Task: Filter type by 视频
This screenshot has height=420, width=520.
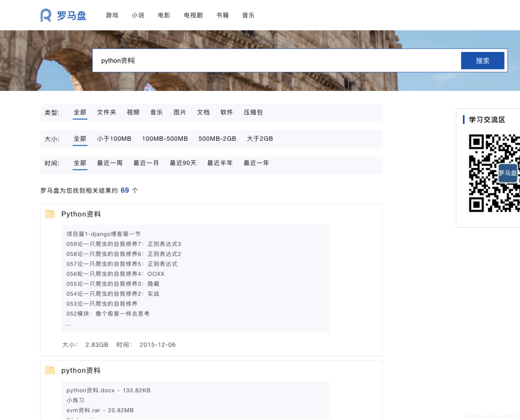Action: (x=133, y=112)
